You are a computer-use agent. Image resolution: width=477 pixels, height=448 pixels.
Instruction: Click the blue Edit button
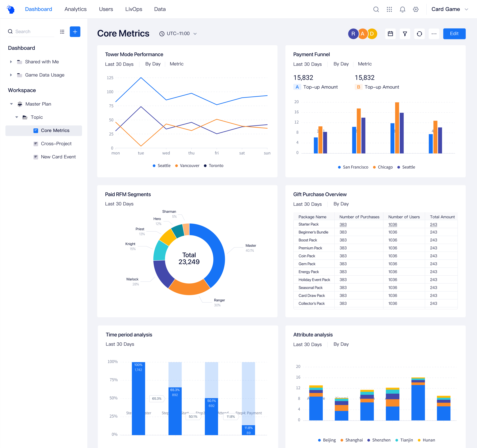tap(454, 34)
